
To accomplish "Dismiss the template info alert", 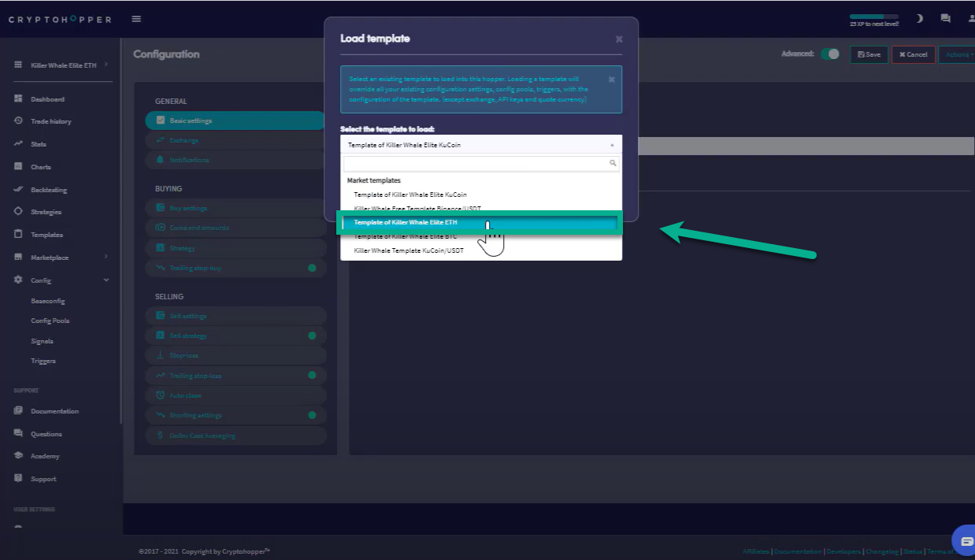I will click(x=612, y=80).
